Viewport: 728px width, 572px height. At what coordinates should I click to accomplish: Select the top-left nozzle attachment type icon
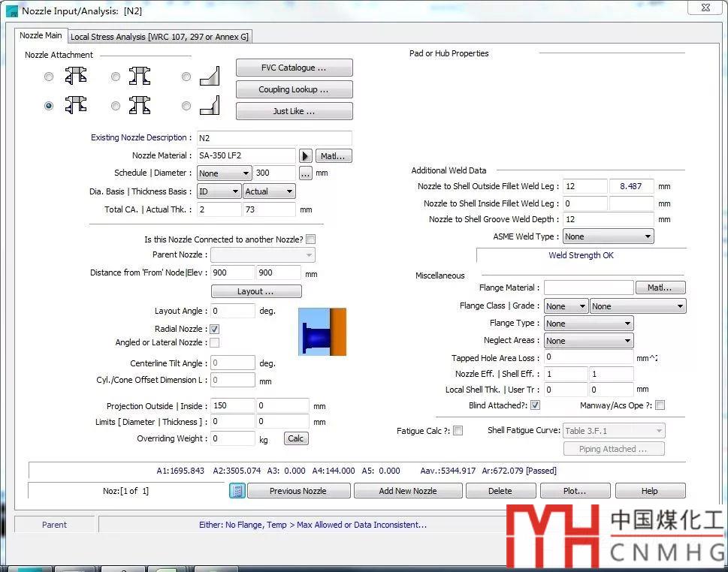point(75,77)
